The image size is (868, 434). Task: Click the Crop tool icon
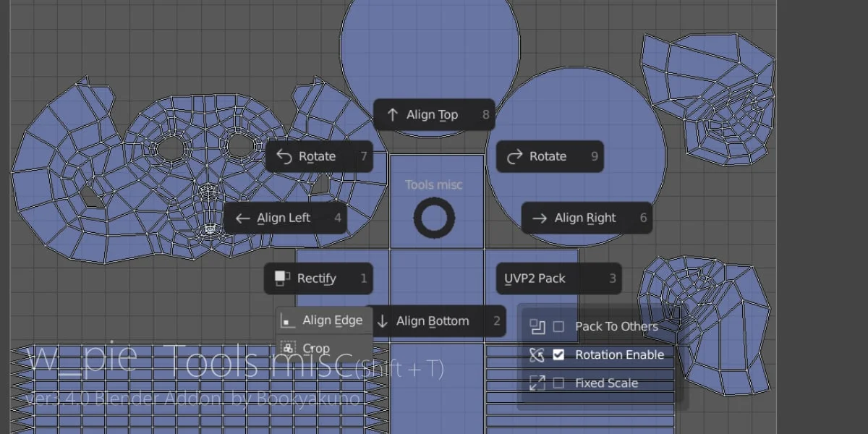pos(286,348)
